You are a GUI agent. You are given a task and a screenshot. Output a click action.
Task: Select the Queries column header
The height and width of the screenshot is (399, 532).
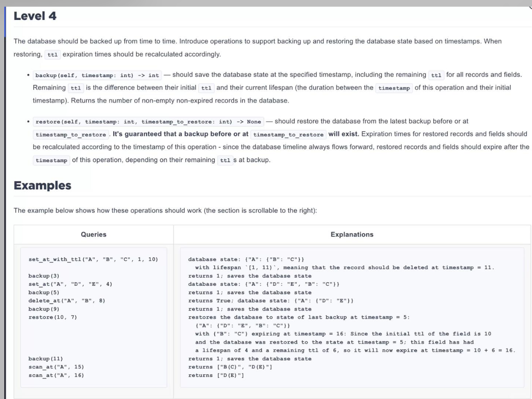point(94,234)
